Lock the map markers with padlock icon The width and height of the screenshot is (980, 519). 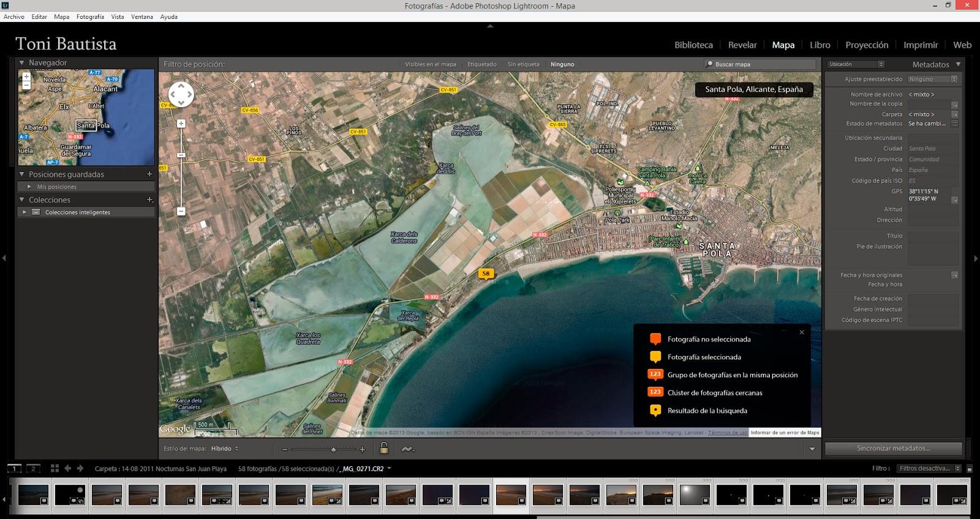(384, 448)
